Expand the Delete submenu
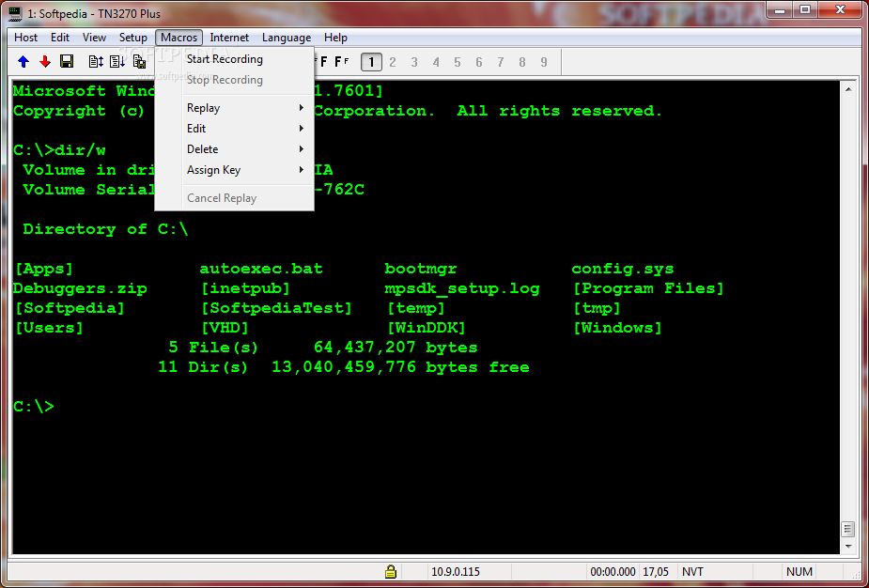Viewport: 869px width, 588px height. coord(235,149)
